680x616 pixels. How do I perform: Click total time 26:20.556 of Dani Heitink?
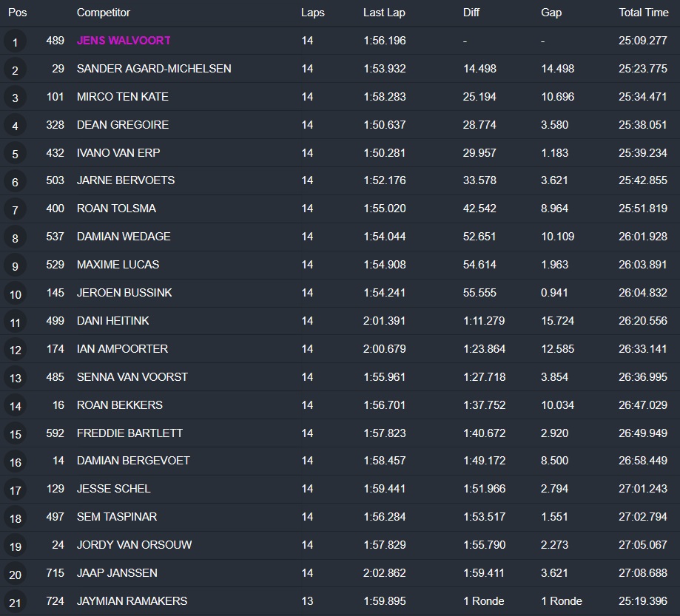tap(642, 321)
